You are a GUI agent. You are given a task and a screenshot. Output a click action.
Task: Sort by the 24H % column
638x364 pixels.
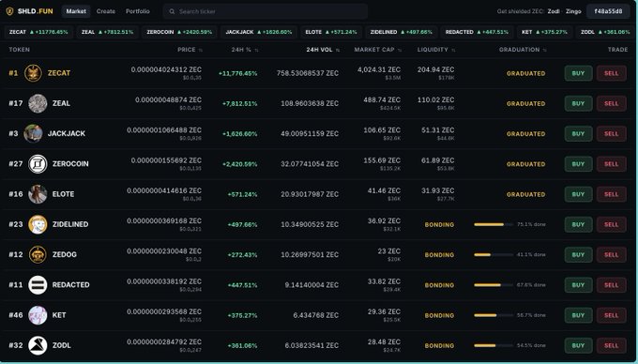(x=245, y=50)
